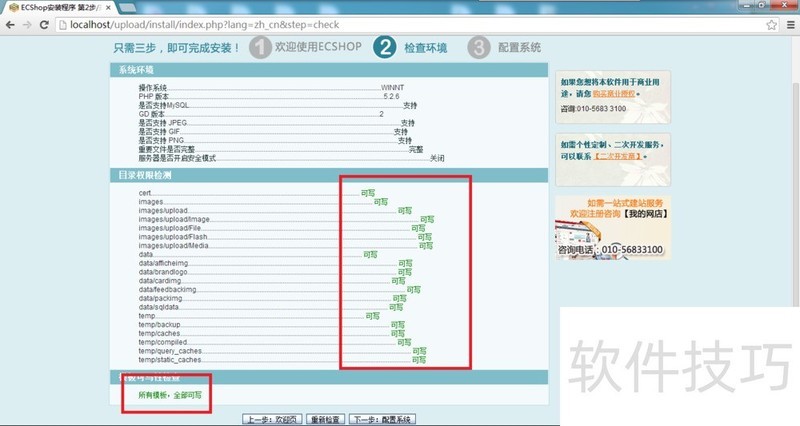800x426 pixels.
Task: Click the 重新检查 button
Action: point(326,419)
